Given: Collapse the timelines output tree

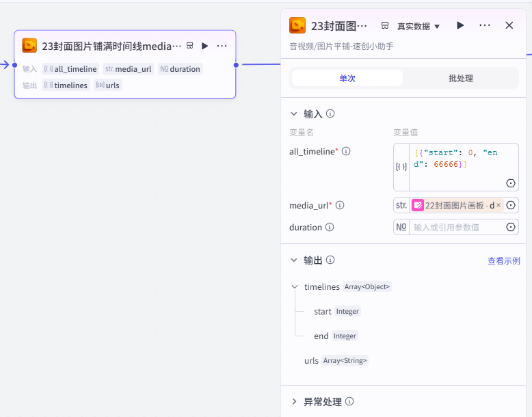Looking at the screenshot, I should pos(295,286).
